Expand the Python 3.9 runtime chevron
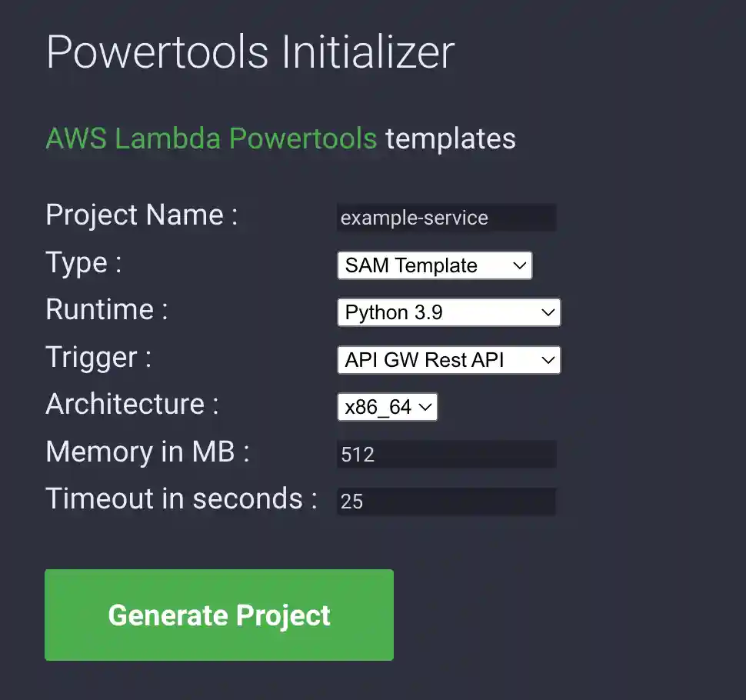 click(547, 312)
